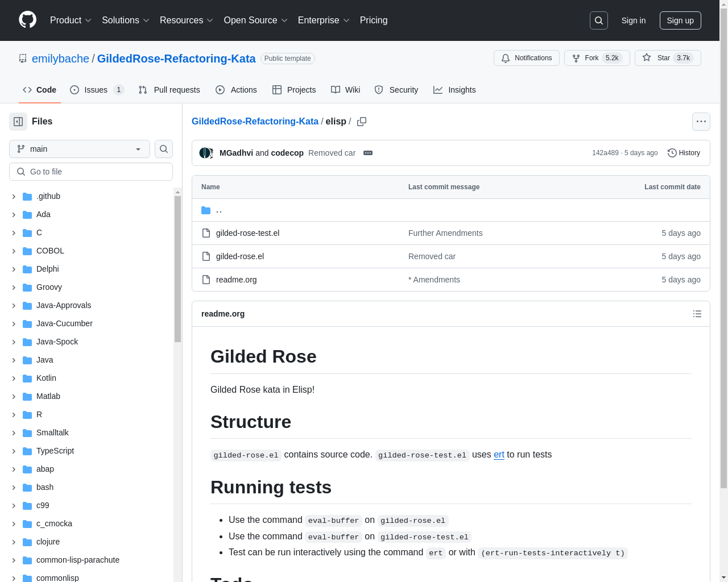Click the Sign up button
The image size is (728, 582).
click(x=680, y=20)
